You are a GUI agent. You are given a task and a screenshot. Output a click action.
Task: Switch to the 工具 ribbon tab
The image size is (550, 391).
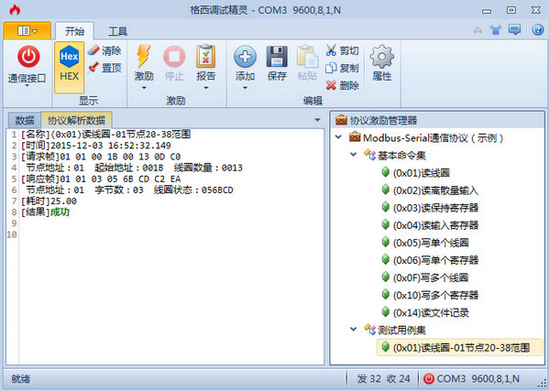(118, 32)
